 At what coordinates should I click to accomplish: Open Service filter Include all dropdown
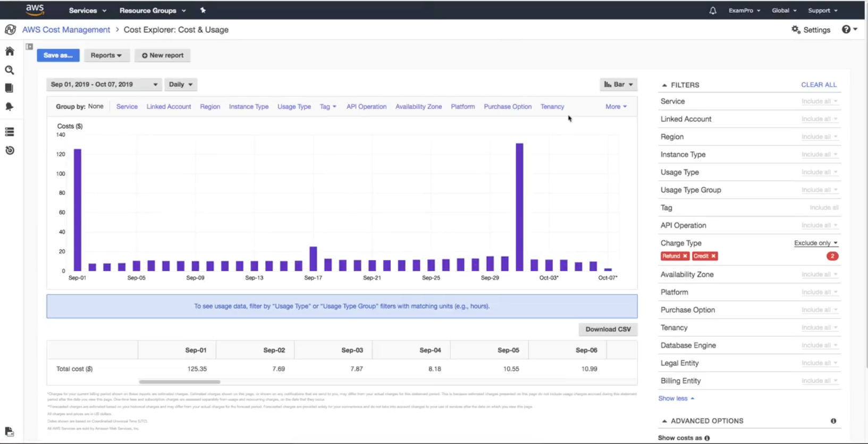coord(820,102)
